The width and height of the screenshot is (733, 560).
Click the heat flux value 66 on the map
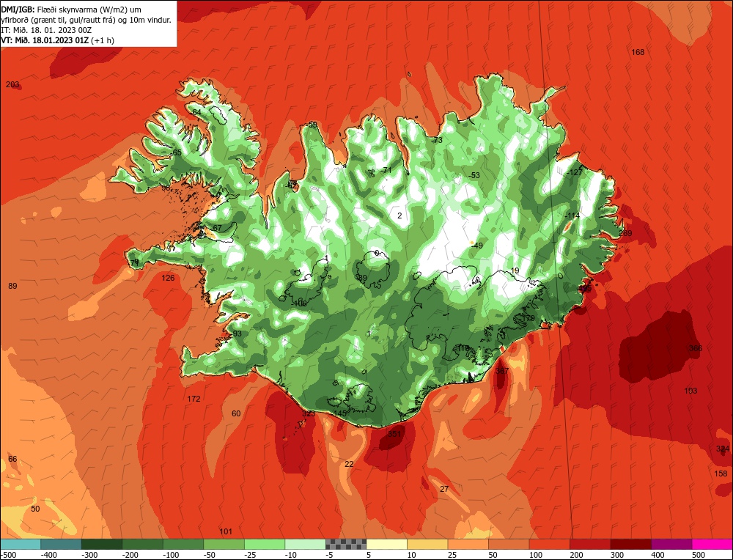(x=12, y=459)
